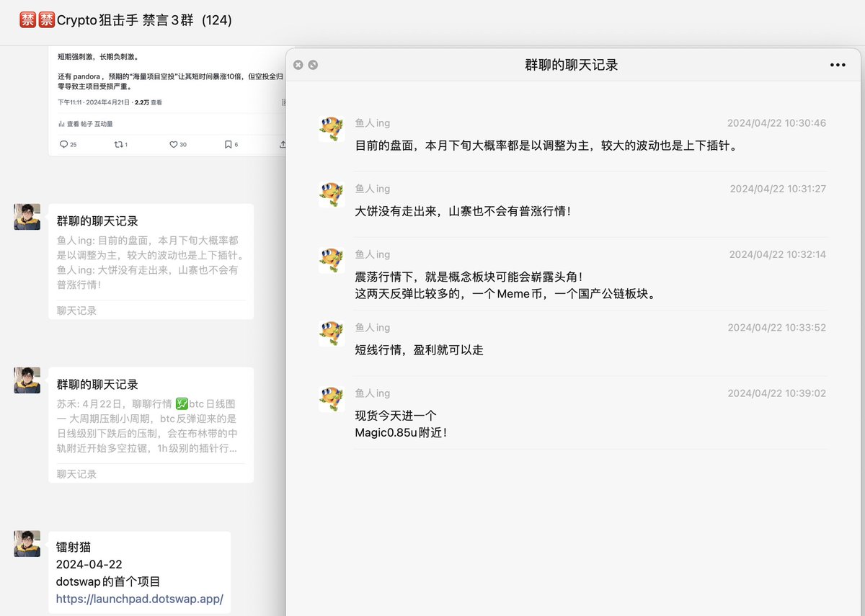Open chat record card starting with 鱼人ing preview
This screenshot has width=865, height=616.
point(151,262)
